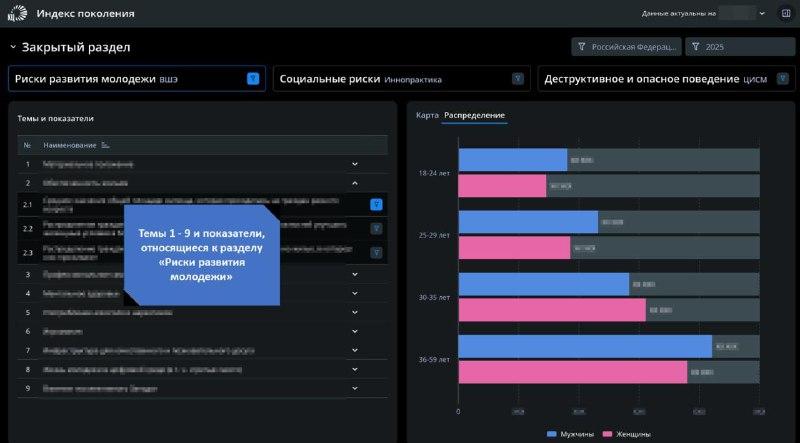Collapse the Закрытый раздел section

click(x=13, y=47)
